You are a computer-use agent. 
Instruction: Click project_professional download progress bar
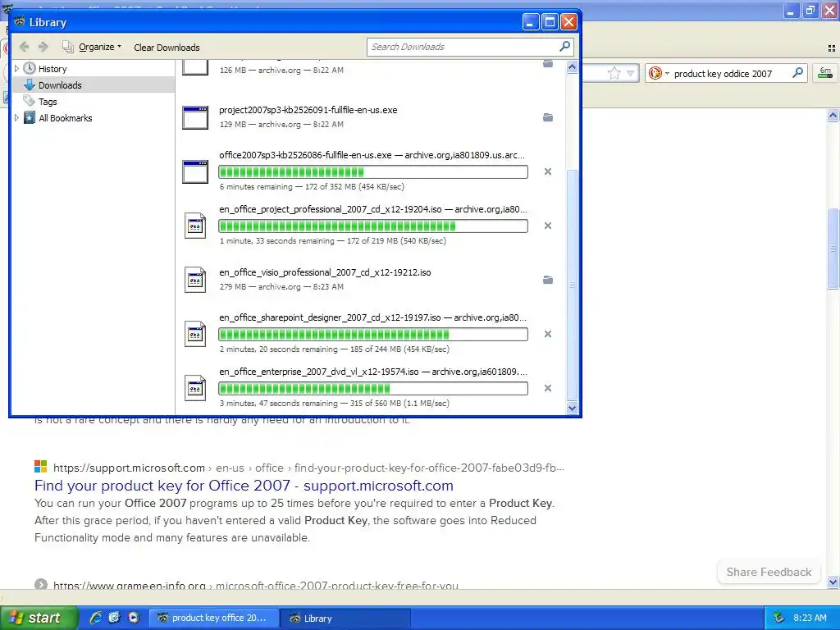coord(373,226)
